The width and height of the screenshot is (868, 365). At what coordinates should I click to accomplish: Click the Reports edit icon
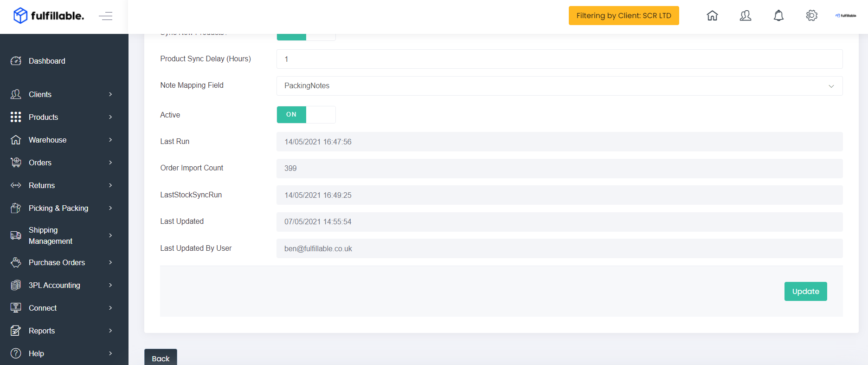point(16,331)
